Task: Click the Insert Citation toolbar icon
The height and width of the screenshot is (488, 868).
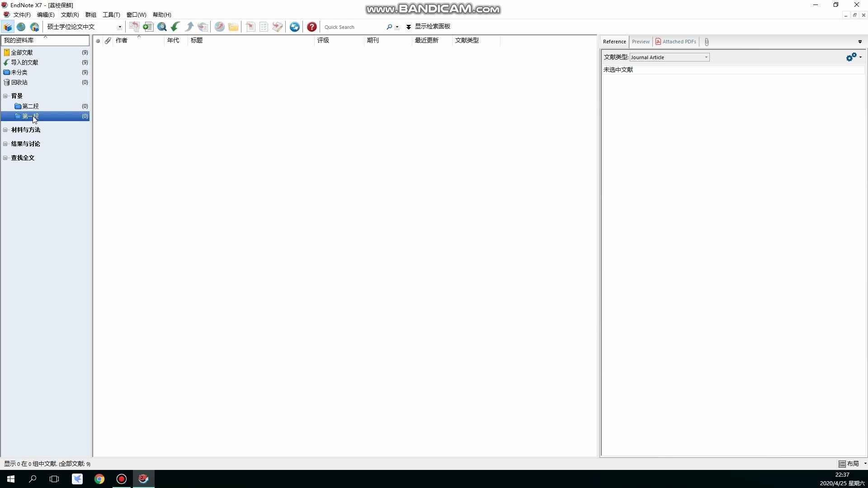Action: 250,27
